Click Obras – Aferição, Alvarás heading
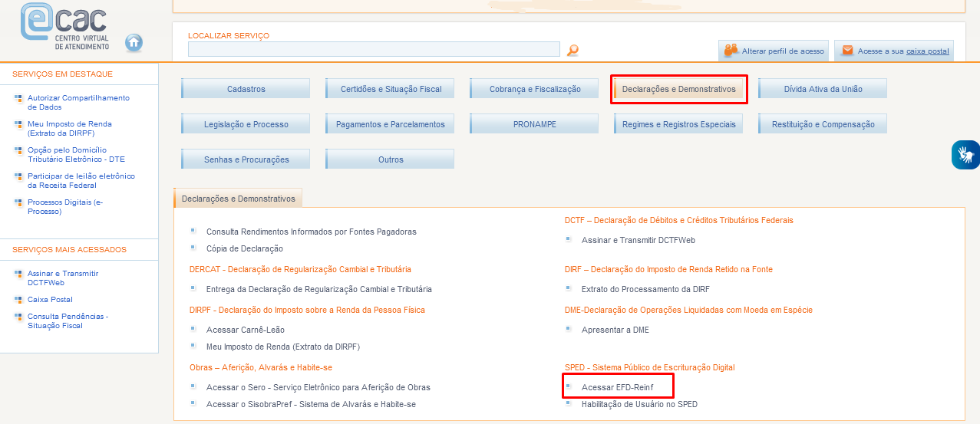980x424 pixels. (261, 367)
